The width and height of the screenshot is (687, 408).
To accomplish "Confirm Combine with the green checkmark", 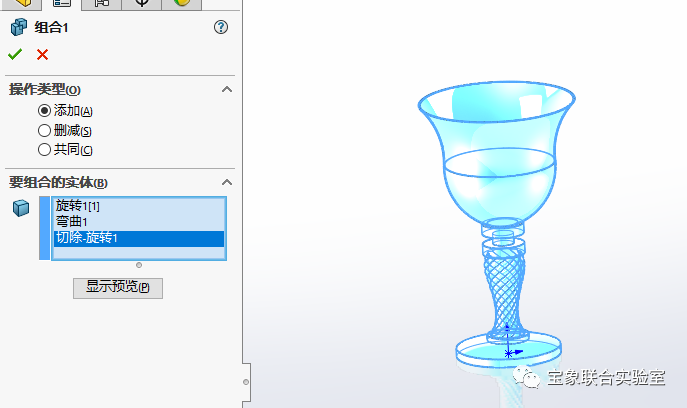I will (15, 54).
